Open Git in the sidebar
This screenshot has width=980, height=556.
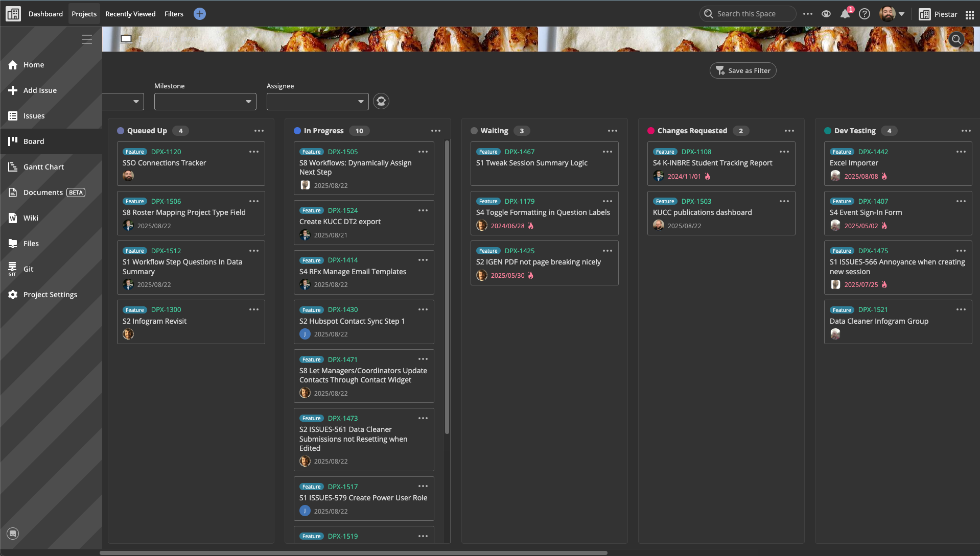(x=28, y=269)
